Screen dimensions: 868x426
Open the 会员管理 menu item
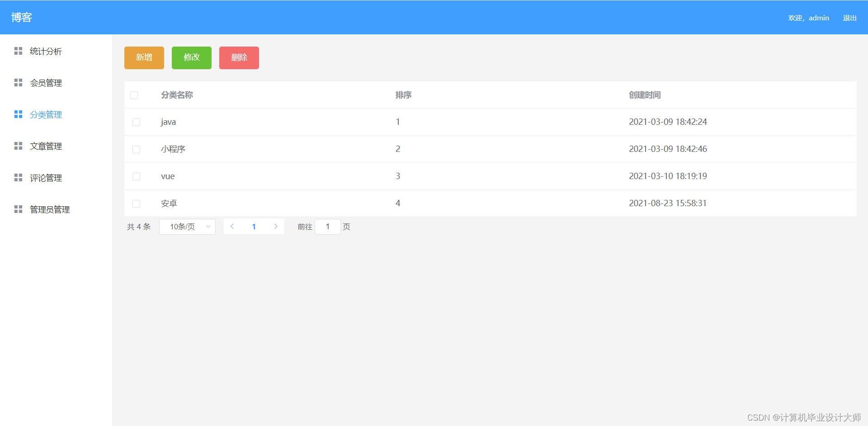[x=56, y=83]
